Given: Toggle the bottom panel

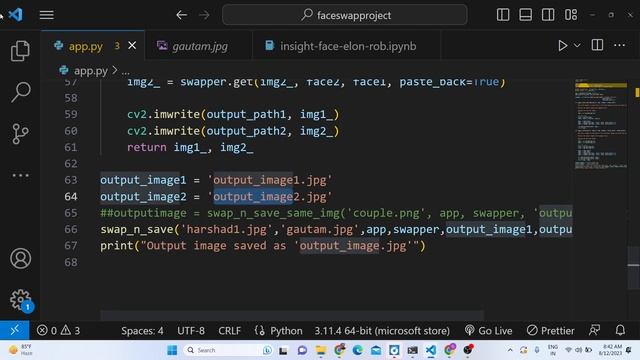Looking at the screenshot, I should point(525,15).
